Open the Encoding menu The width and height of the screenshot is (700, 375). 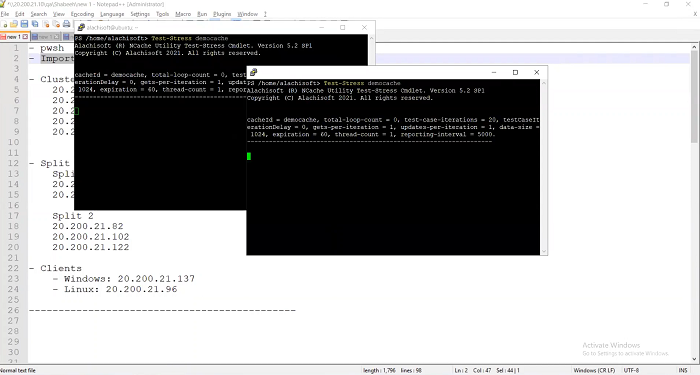coord(82,14)
